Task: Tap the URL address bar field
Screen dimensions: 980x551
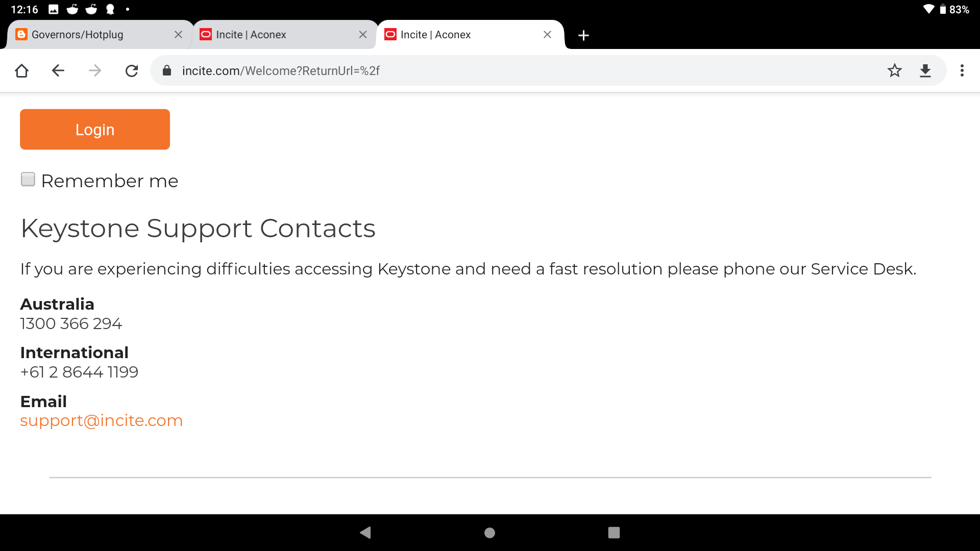Action: (510, 70)
